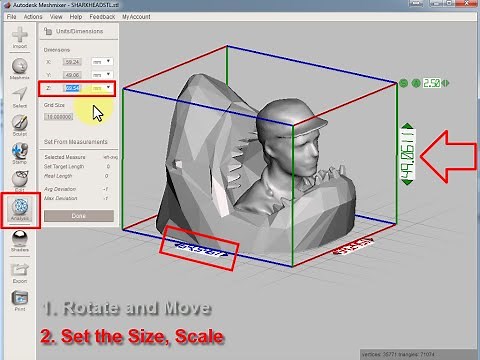The image size is (480, 360).
Task: Click the Done button
Action: point(79,216)
